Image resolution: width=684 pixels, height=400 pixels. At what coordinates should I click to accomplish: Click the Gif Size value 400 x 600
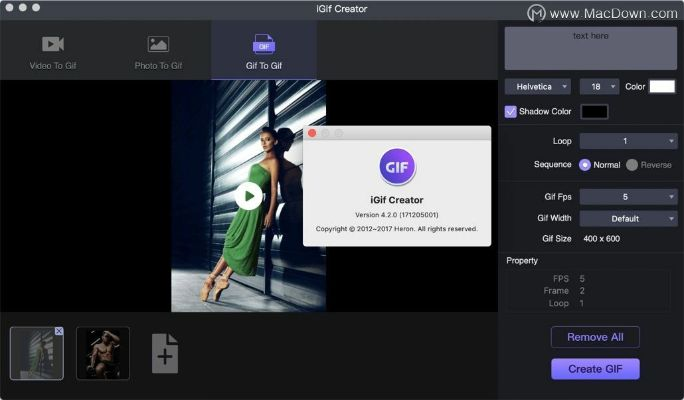(602, 239)
